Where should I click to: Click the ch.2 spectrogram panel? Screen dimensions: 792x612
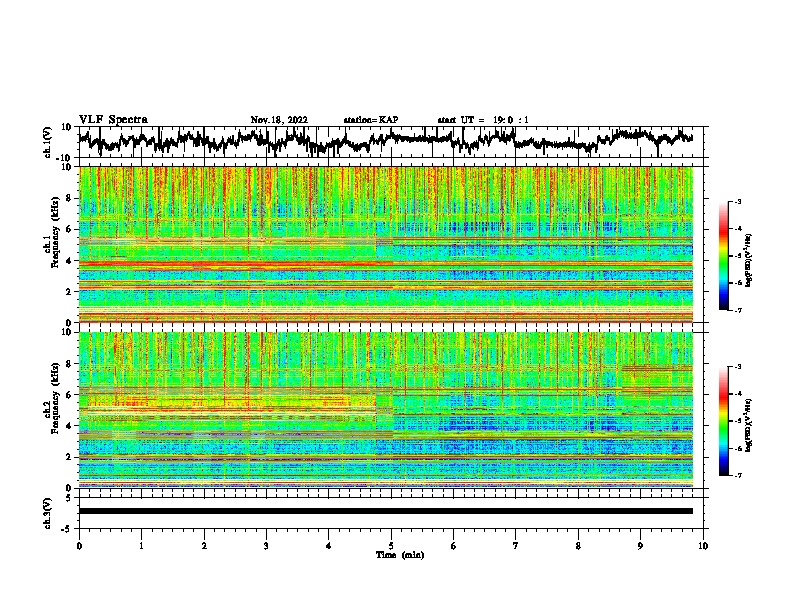point(386,410)
